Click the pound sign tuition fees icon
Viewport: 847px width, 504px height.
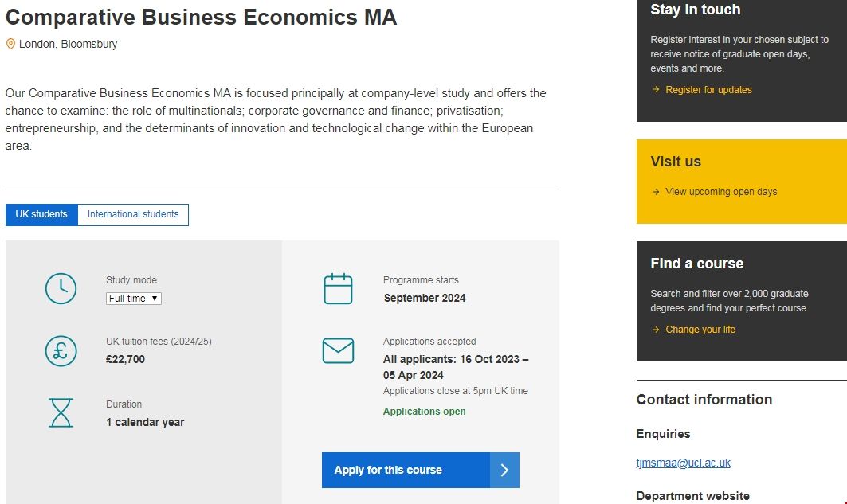61,350
